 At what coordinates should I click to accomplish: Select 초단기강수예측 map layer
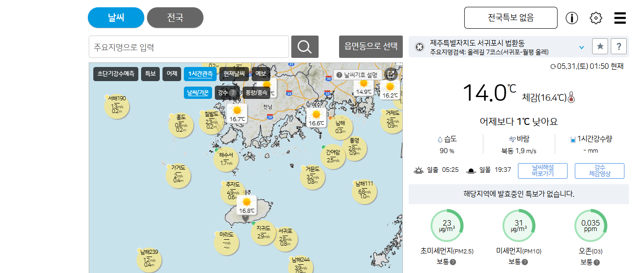116,74
